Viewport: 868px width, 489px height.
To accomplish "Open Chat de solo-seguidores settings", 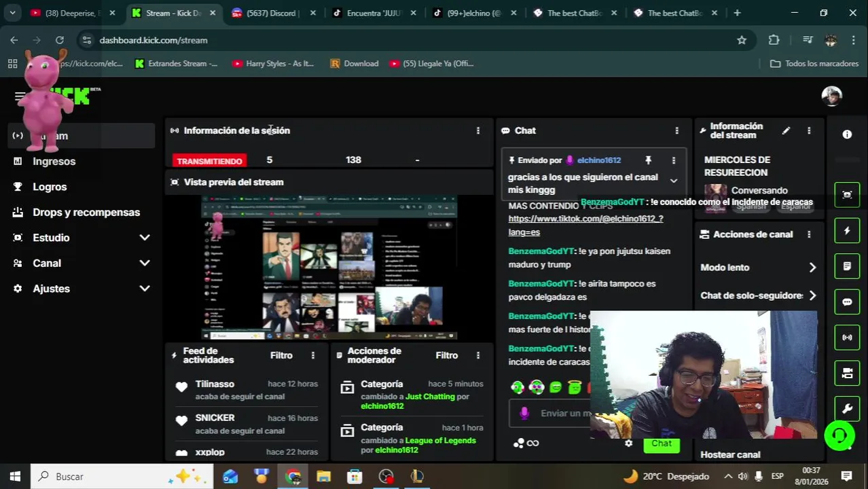I will click(x=759, y=295).
